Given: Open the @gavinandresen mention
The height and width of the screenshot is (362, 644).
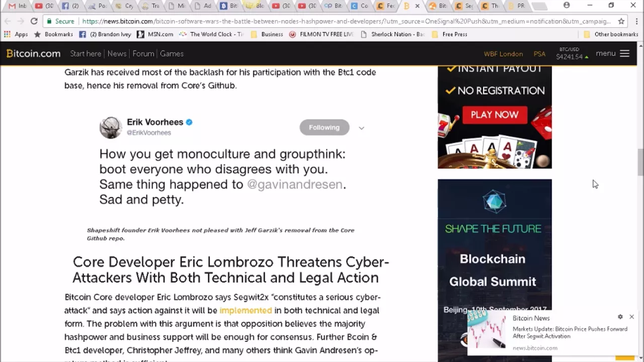Looking at the screenshot, I should coord(295,184).
